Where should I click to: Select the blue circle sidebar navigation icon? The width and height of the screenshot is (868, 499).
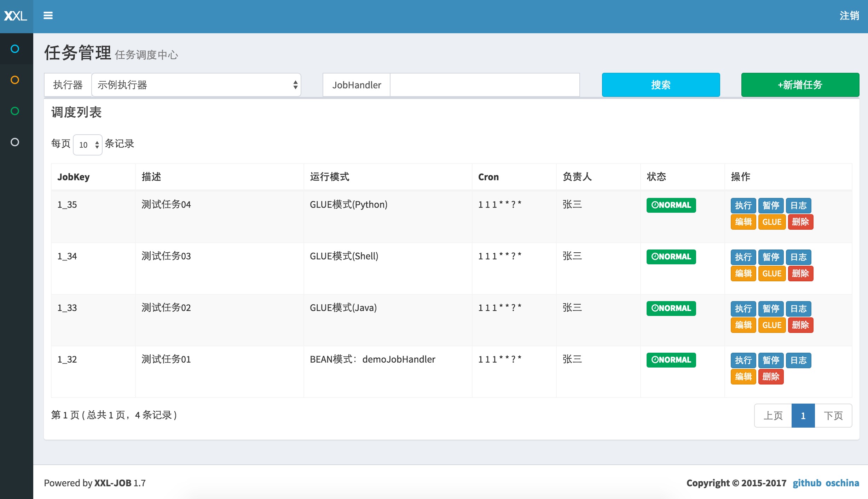point(16,49)
